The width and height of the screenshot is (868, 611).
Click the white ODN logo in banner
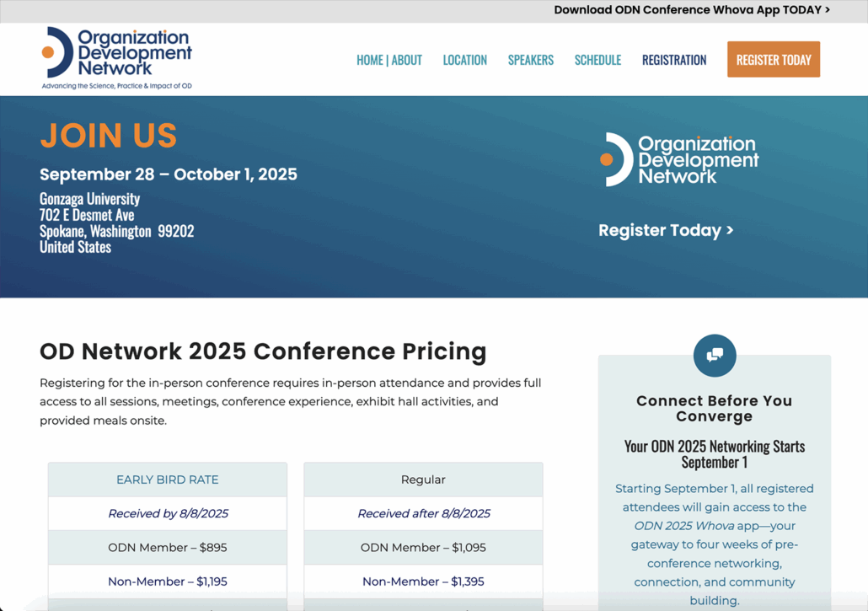pyautogui.click(x=679, y=159)
